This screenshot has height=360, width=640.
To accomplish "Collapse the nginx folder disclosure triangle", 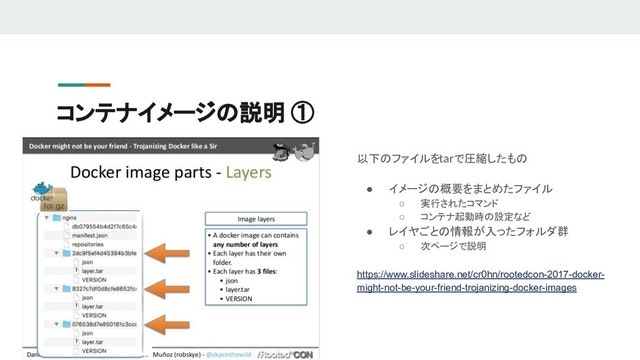I will coord(47,218).
